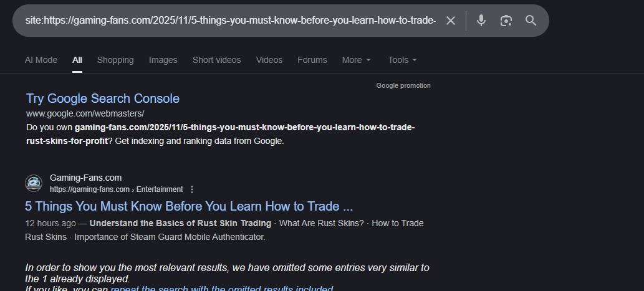
Task: Click gaming-fans.com › Entertainment breadcrumb URL
Action: point(116,189)
